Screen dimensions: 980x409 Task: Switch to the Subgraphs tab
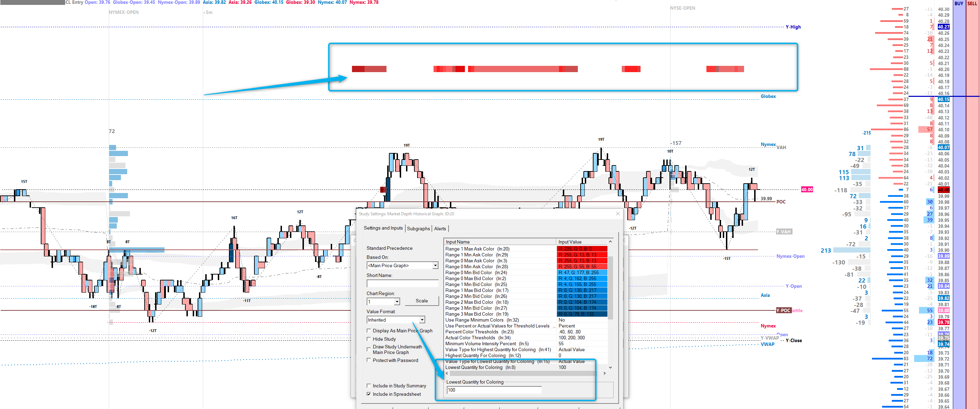point(418,229)
